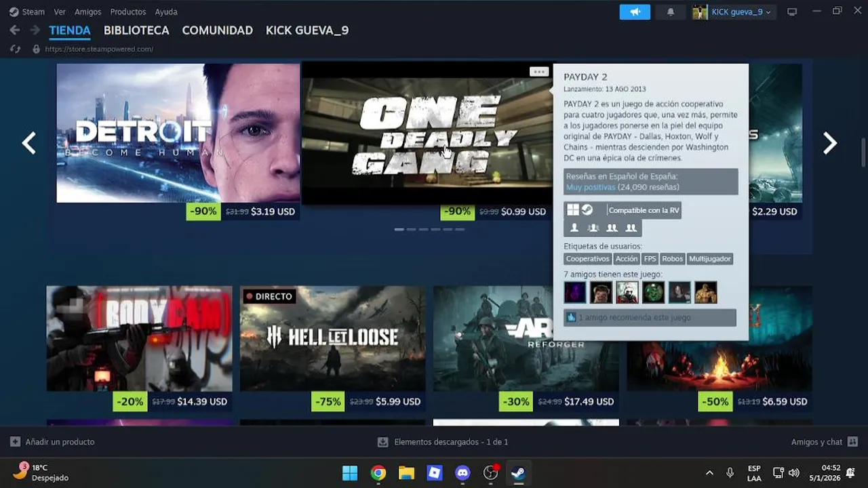Click Compatible con la RV label
Image resolution: width=868 pixels, height=488 pixels.
pyautogui.click(x=644, y=210)
